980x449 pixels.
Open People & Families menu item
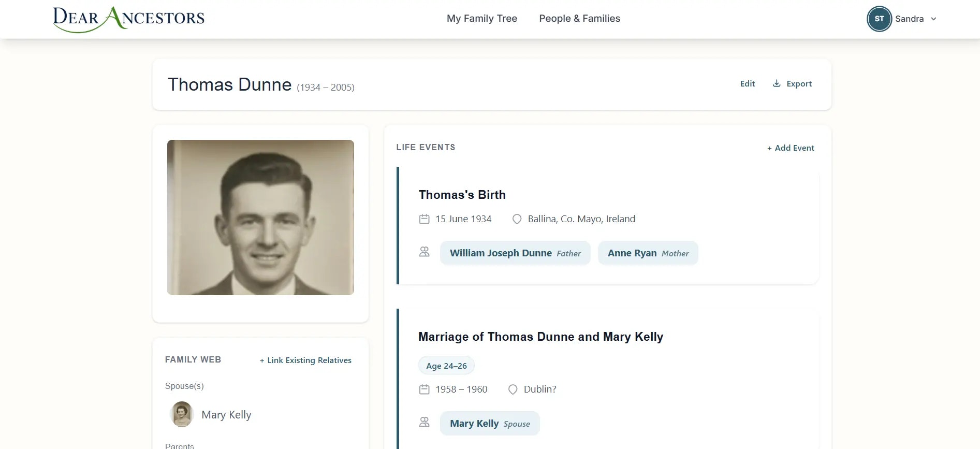pyautogui.click(x=579, y=19)
